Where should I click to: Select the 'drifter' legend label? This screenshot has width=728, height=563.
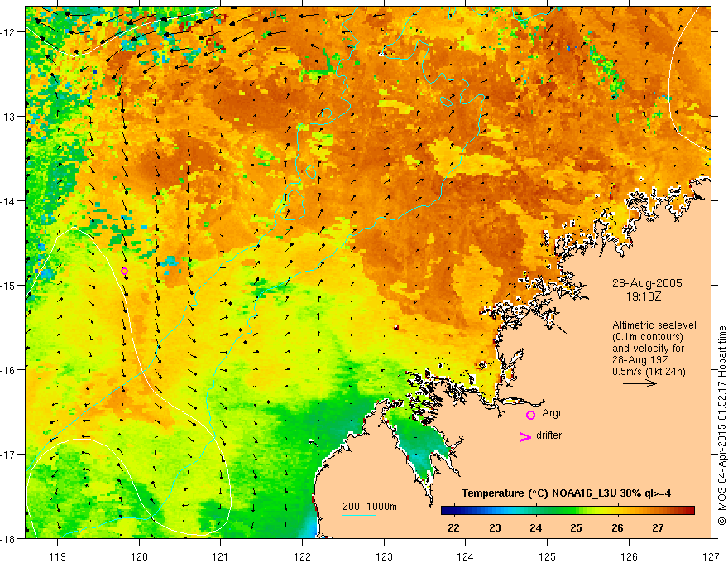(x=548, y=435)
